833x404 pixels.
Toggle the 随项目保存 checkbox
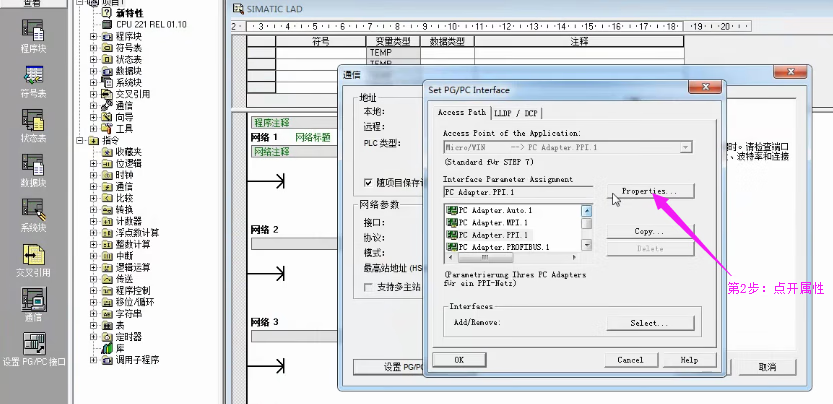369,183
